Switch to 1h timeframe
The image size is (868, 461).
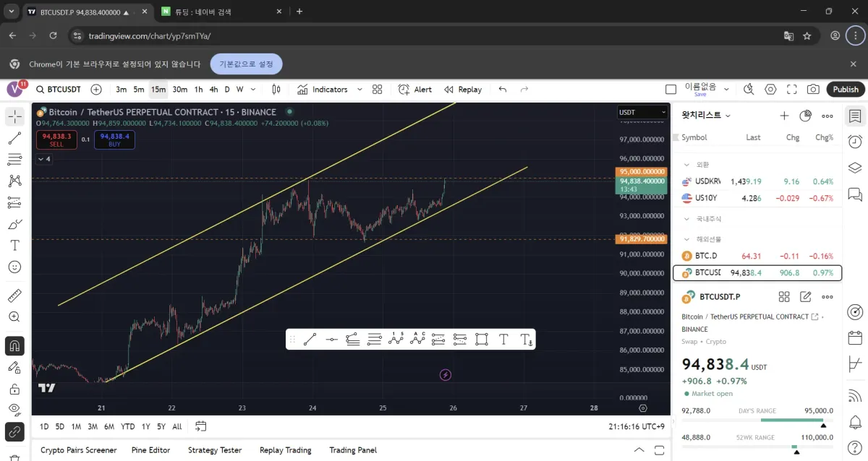(x=199, y=90)
